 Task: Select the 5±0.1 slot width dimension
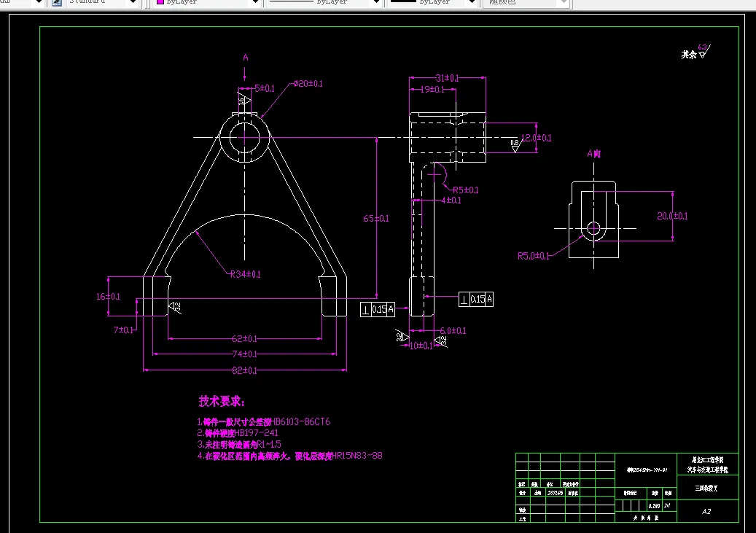(265, 88)
